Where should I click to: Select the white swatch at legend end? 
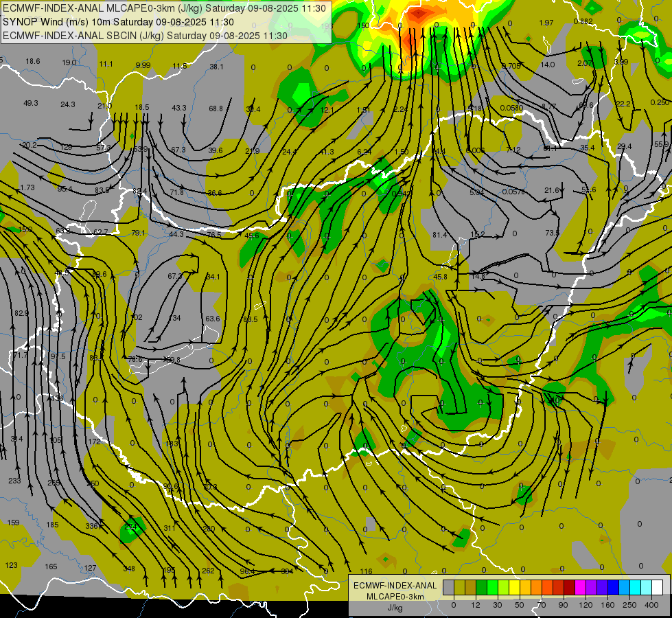[x=658, y=588]
